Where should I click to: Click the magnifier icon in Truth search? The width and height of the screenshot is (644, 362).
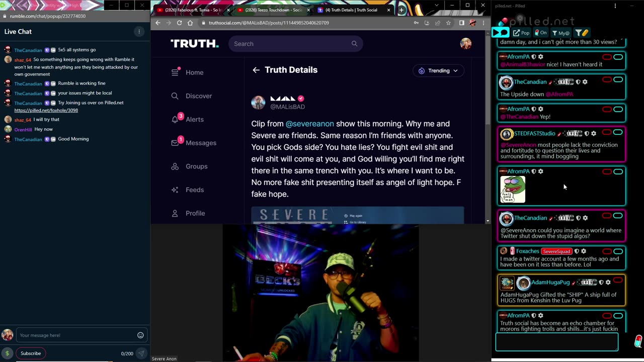(x=354, y=44)
